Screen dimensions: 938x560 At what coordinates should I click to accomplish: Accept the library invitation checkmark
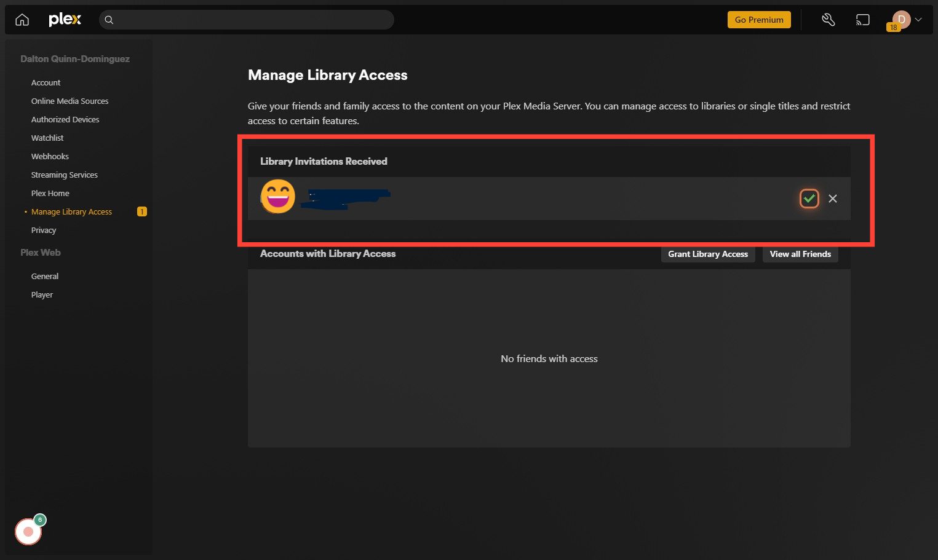click(809, 199)
